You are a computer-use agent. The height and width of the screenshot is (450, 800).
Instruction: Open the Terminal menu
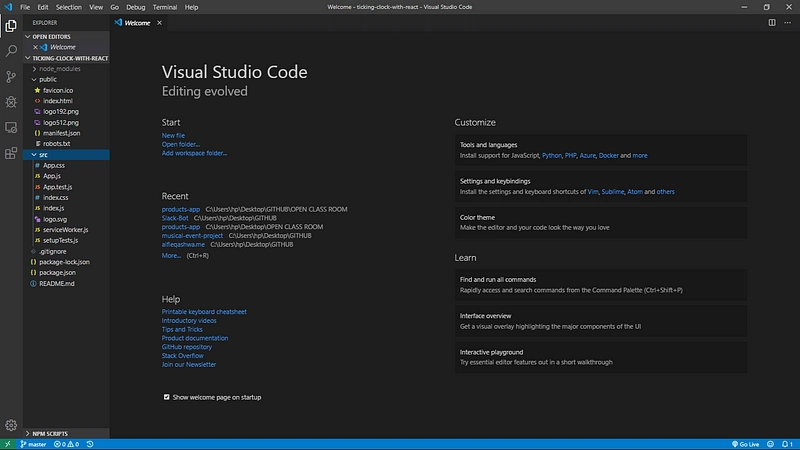[165, 7]
